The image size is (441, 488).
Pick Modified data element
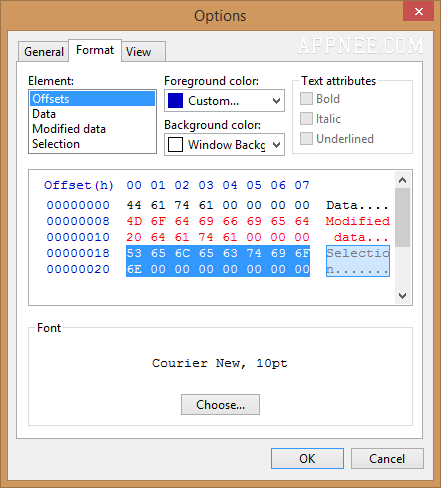click(x=92, y=129)
